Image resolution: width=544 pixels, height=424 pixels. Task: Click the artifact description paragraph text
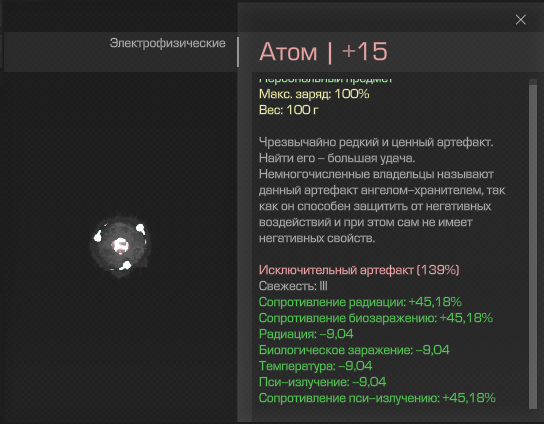[382, 190]
